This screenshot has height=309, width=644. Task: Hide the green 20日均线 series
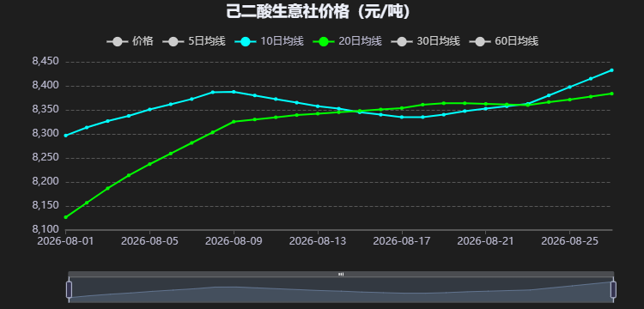tap(348, 41)
